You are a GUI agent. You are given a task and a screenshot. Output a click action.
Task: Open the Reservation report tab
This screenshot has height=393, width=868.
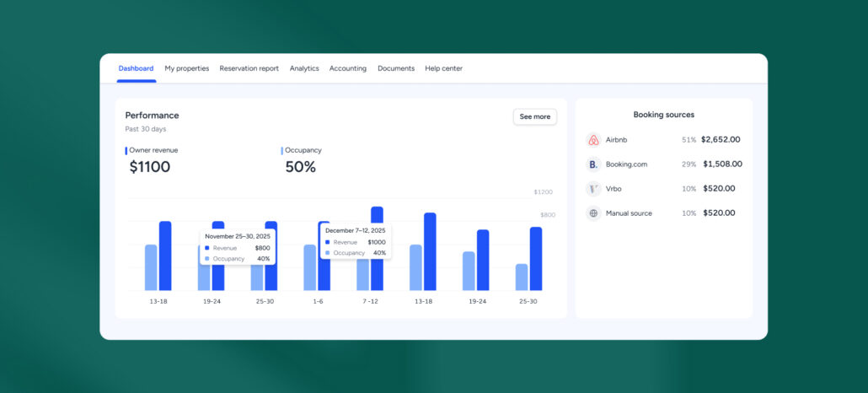(x=249, y=68)
